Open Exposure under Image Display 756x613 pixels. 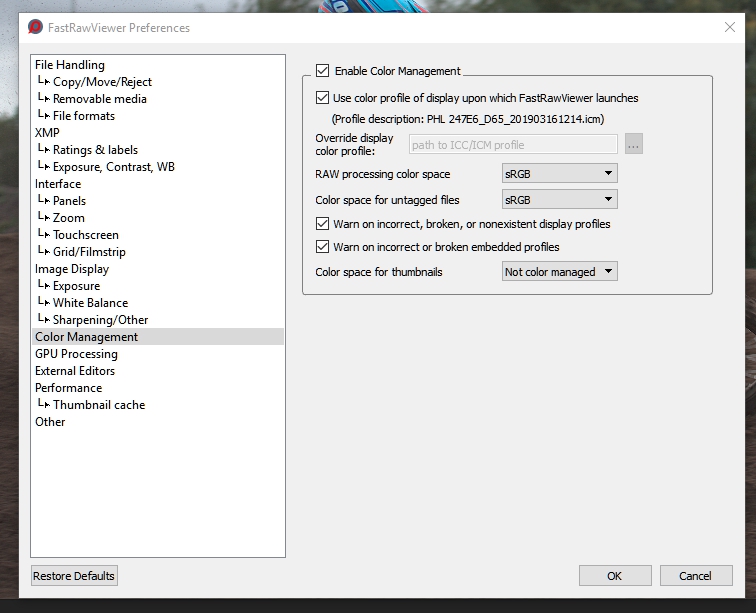point(158,286)
